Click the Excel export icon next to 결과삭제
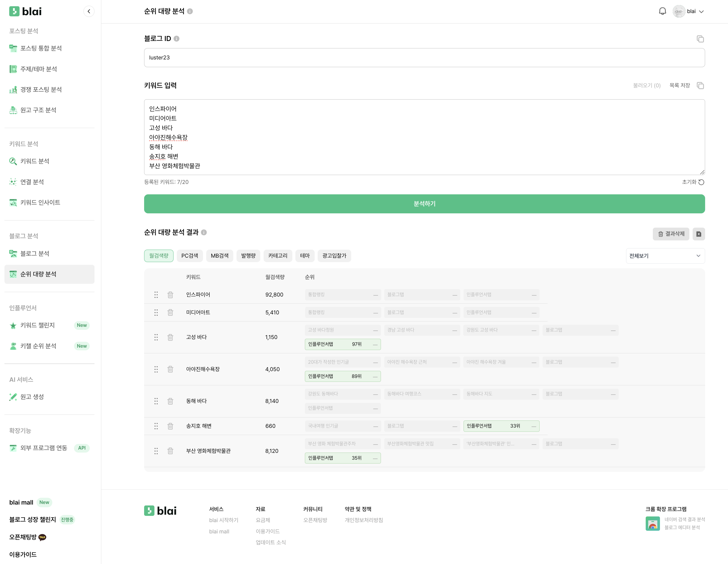The height and width of the screenshot is (564, 728). [698, 234]
